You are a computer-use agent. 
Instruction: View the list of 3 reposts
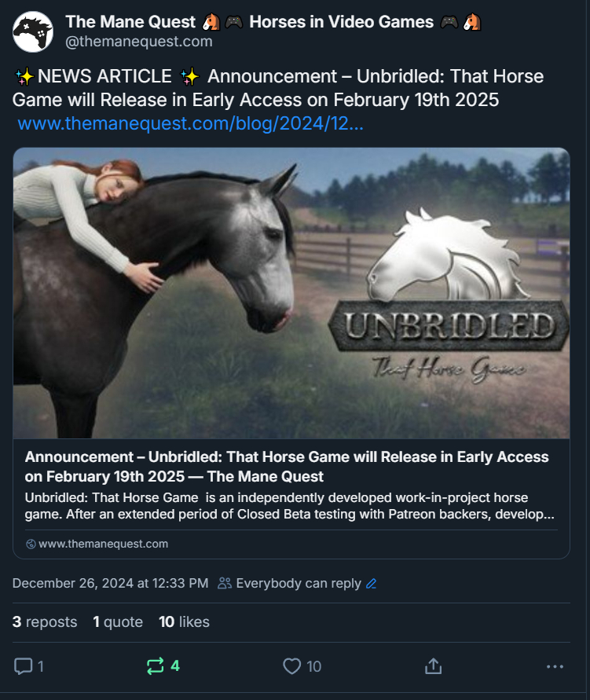(45, 622)
